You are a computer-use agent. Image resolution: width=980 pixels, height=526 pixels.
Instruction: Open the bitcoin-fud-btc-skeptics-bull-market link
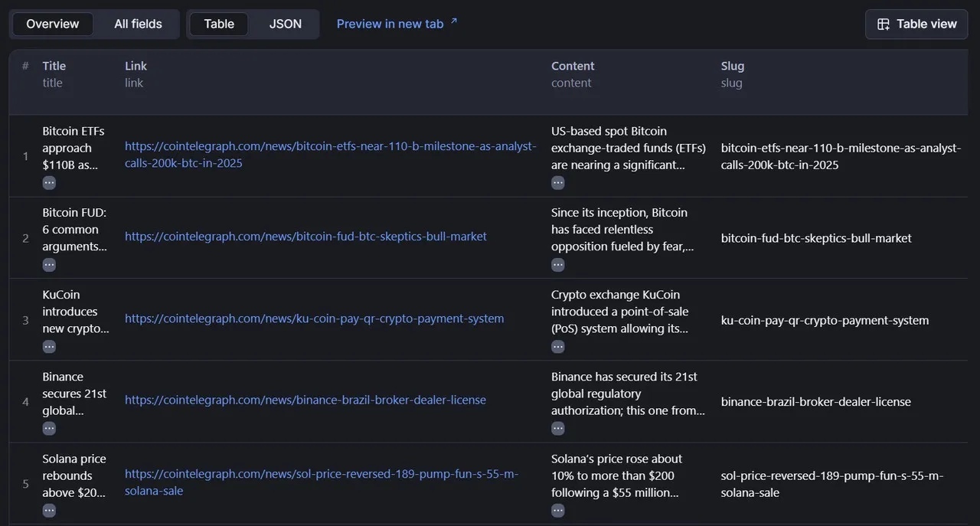(305, 237)
